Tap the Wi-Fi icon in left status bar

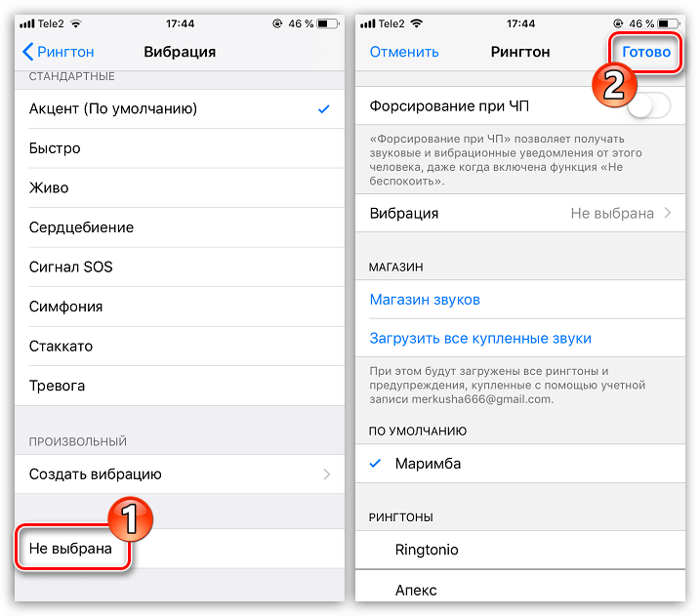(76, 23)
